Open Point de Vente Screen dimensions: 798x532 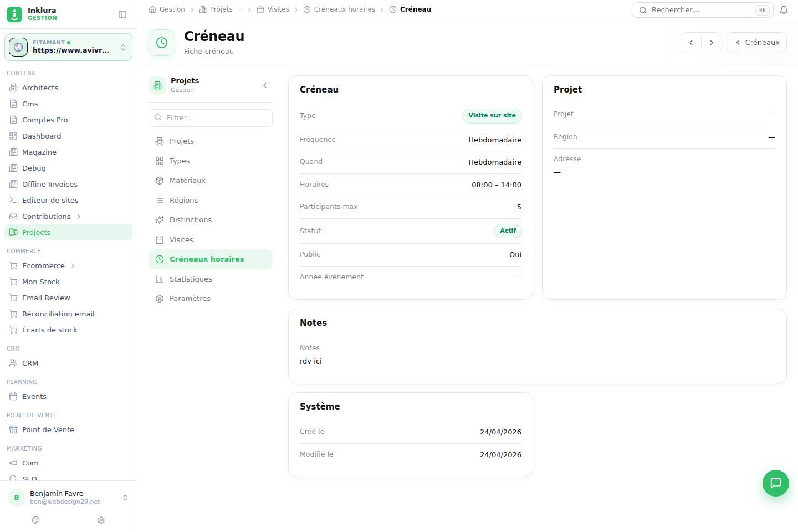(68, 429)
